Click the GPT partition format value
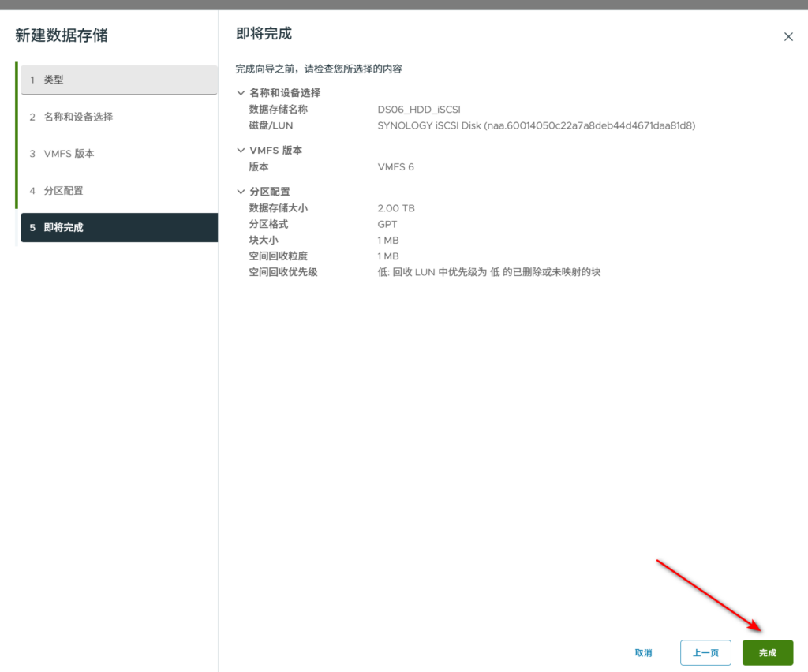The height and width of the screenshot is (672, 808). (387, 224)
